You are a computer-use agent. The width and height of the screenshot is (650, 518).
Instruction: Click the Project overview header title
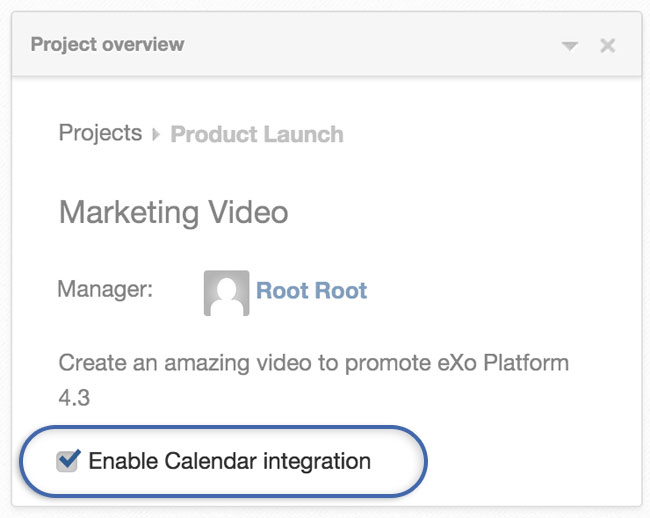[x=107, y=44]
